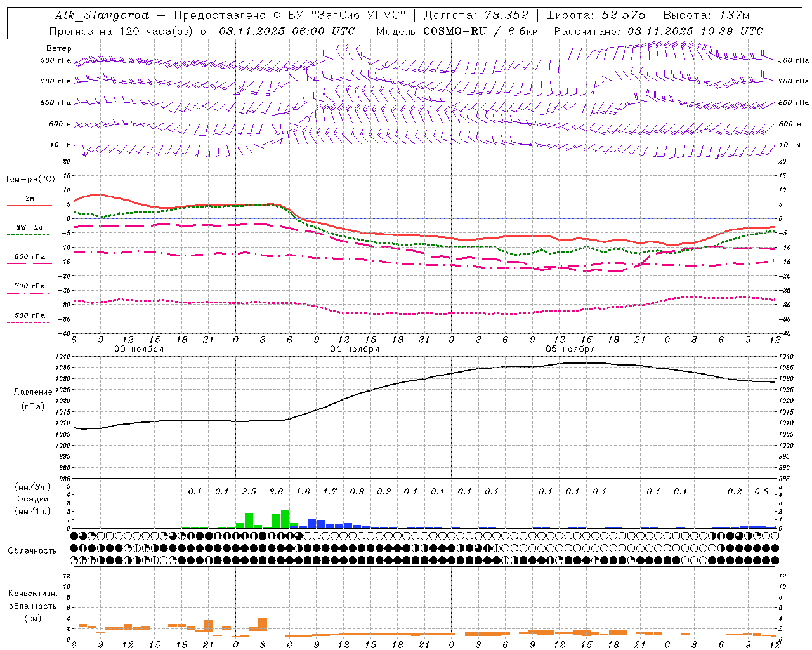The height and width of the screenshot is (650, 812).
Task: Select the (гПа) pressure unit label
Action: click(33, 407)
